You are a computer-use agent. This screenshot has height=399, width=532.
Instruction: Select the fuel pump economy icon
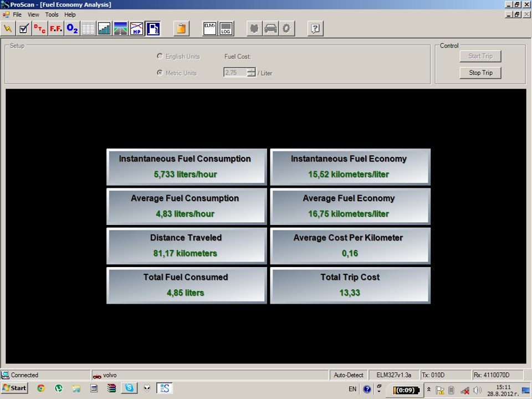pos(153,28)
